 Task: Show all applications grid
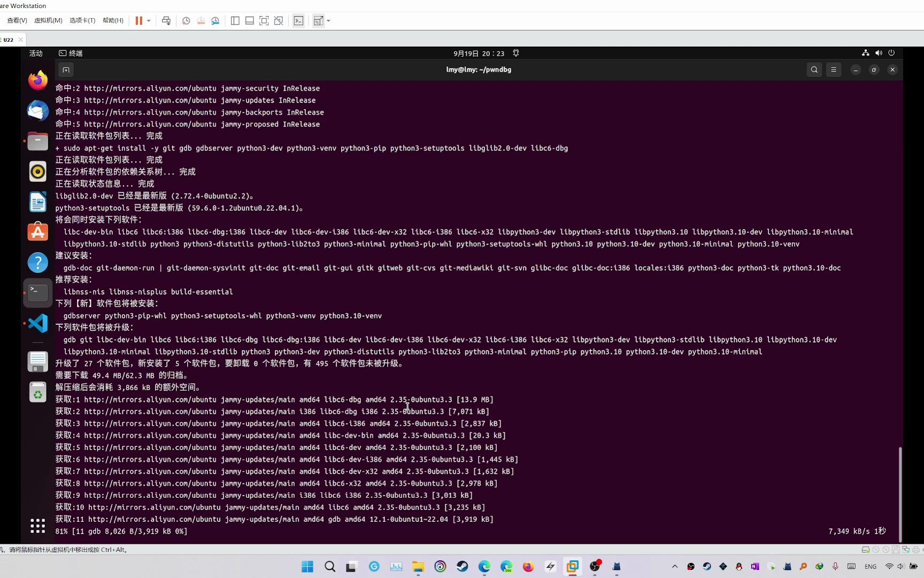pyautogui.click(x=37, y=526)
